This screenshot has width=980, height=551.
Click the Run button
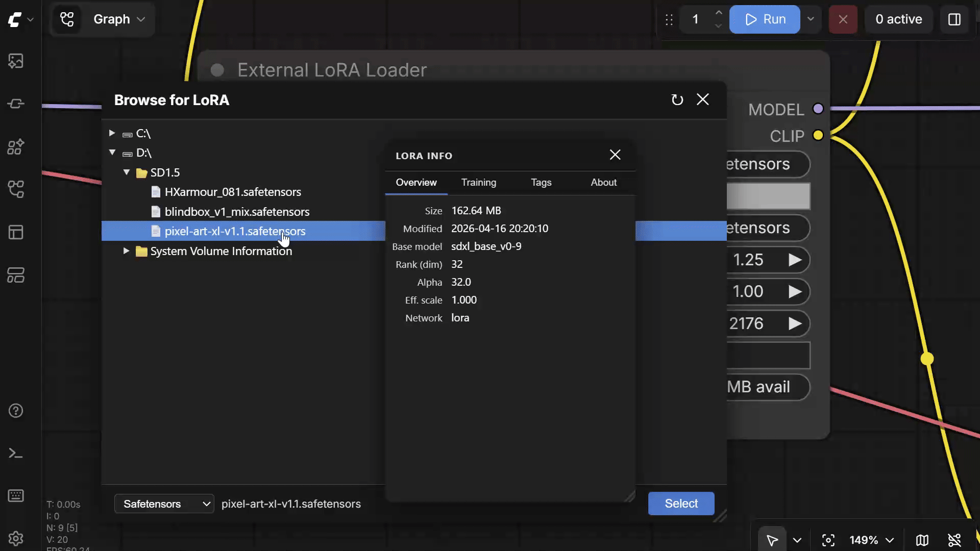765,19
